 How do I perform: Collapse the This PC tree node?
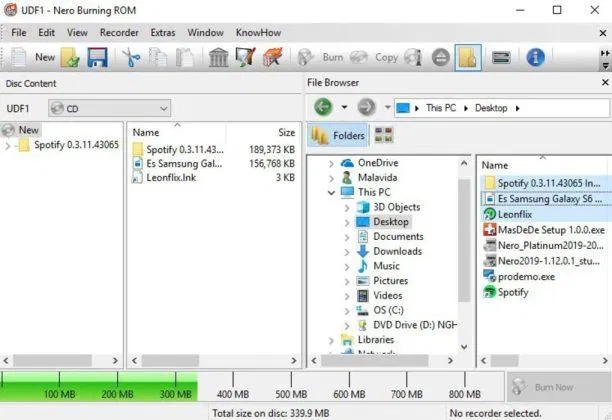[331, 192]
